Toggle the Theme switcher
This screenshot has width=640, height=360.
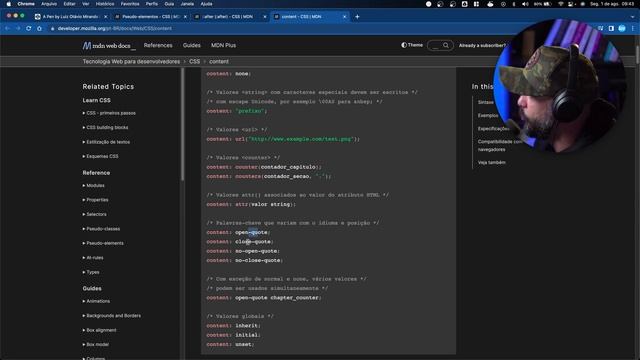pyautogui.click(x=412, y=45)
